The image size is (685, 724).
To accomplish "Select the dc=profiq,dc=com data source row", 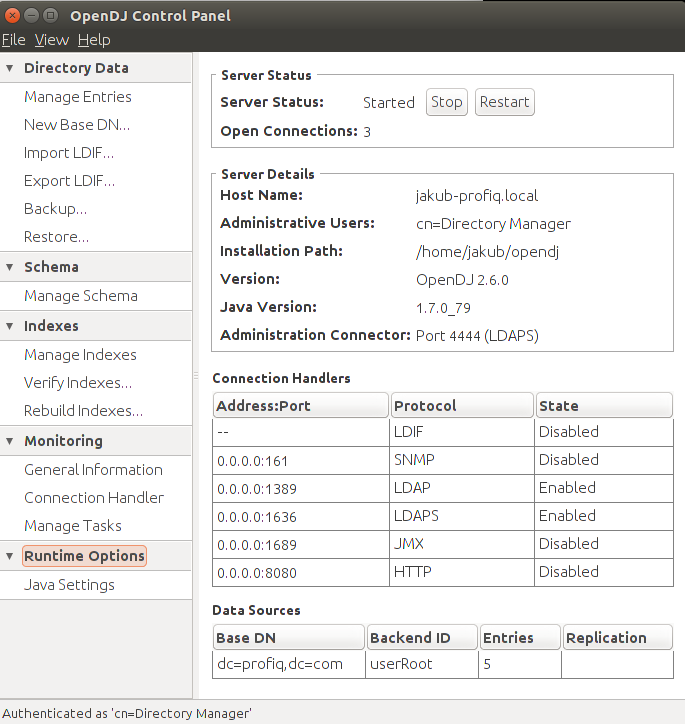I will tap(443, 664).
